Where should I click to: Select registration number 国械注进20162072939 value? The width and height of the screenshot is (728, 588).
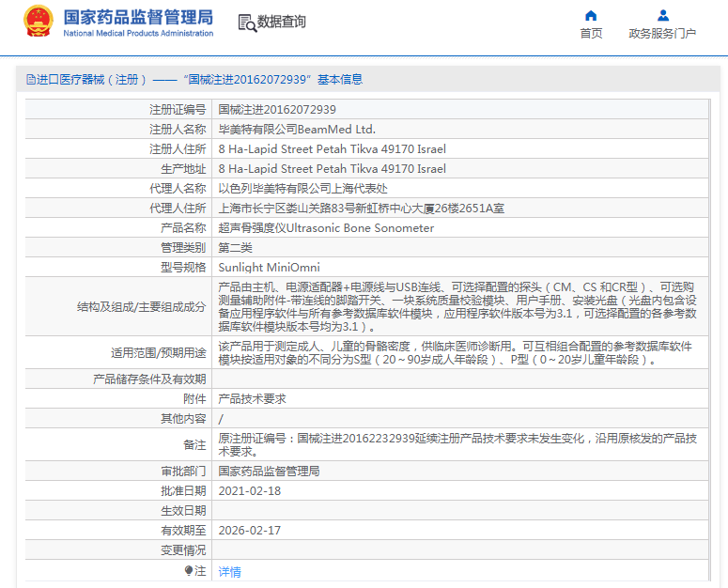pos(277,110)
